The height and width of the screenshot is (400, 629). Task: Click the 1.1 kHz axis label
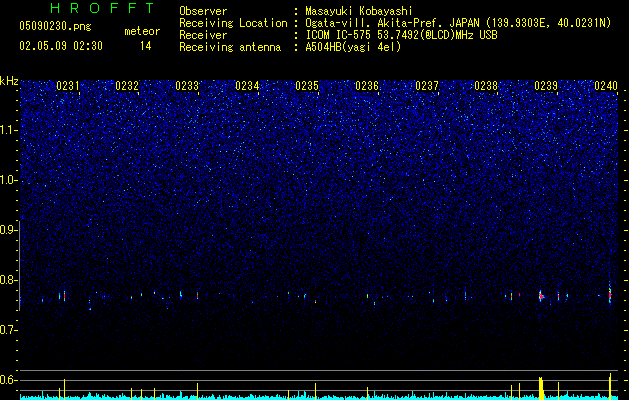coord(8,130)
